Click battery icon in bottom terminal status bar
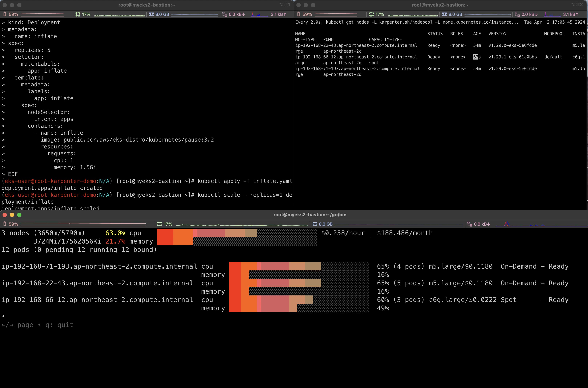588x388 pixels. pos(5,224)
